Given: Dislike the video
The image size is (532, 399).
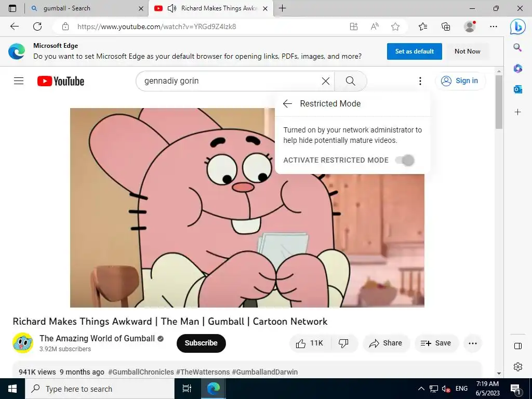Looking at the screenshot, I should [343, 343].
